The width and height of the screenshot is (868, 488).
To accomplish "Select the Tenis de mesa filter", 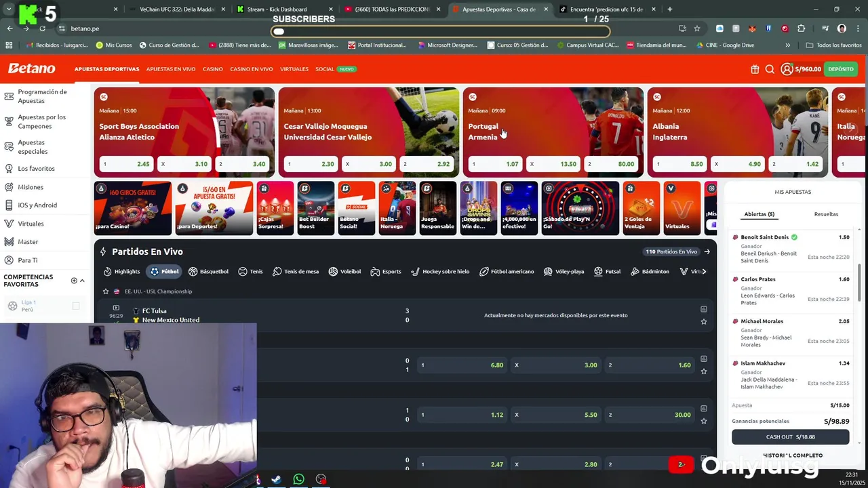I will (x=296, y=271).
